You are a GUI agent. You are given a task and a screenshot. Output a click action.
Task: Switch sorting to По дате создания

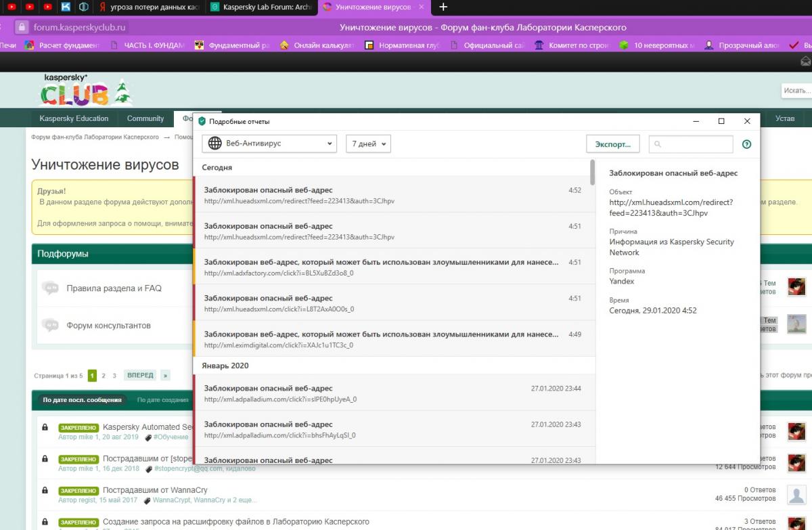point(162,400)
